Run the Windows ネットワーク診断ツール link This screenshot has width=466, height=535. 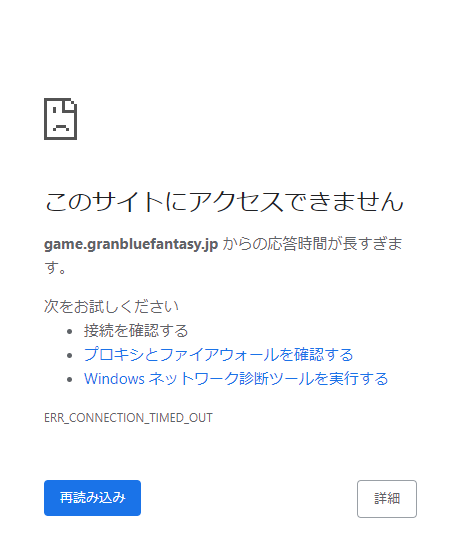tap(236, 379)
